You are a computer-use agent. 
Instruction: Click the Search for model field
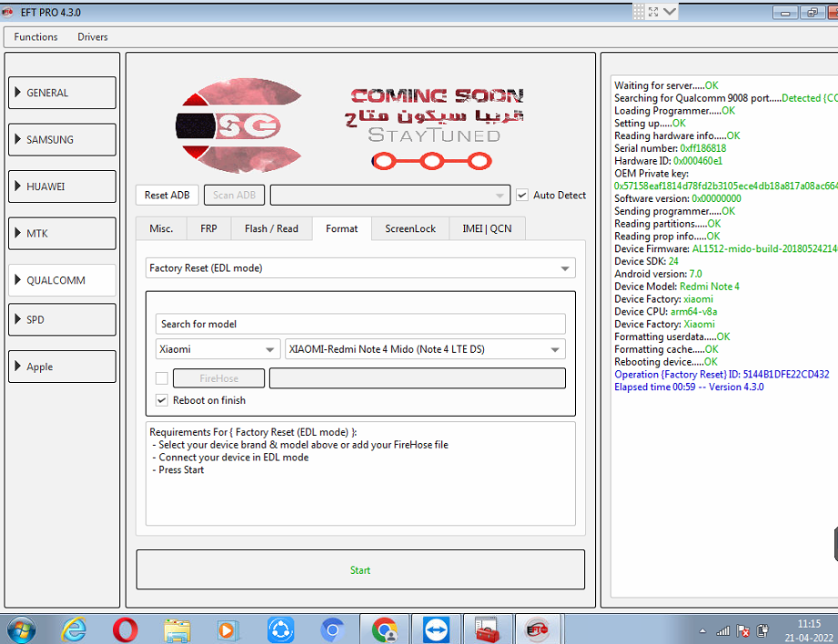coord(360,324)
